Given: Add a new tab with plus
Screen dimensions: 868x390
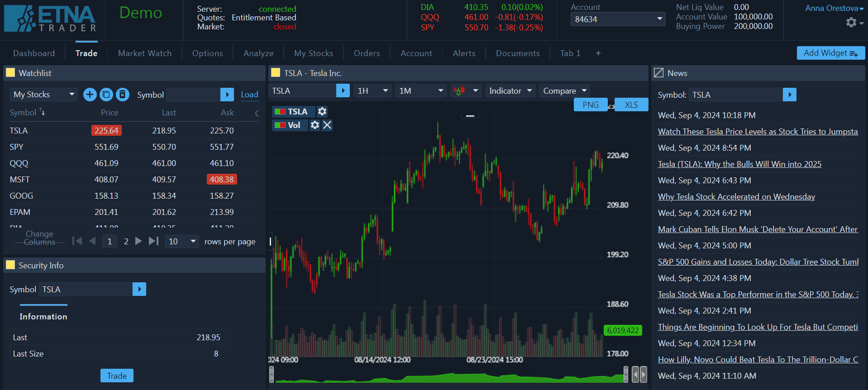Looking at the screenshot, I should click(x=598, y=53).
